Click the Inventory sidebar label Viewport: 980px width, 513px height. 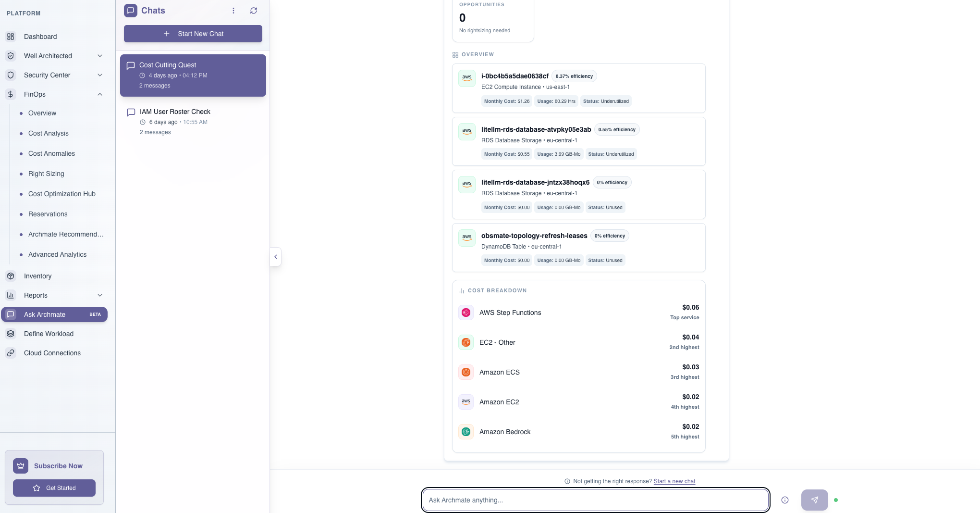coord(38,276)
